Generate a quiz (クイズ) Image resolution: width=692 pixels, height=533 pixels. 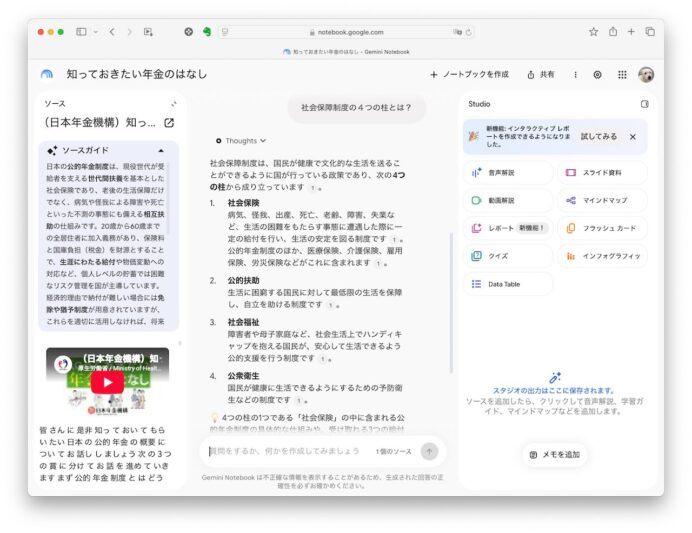pos(508,256)
